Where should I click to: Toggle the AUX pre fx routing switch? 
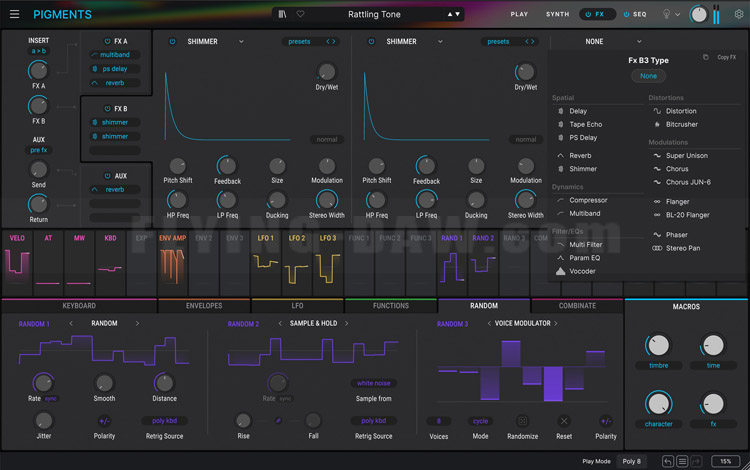point(39,150)
